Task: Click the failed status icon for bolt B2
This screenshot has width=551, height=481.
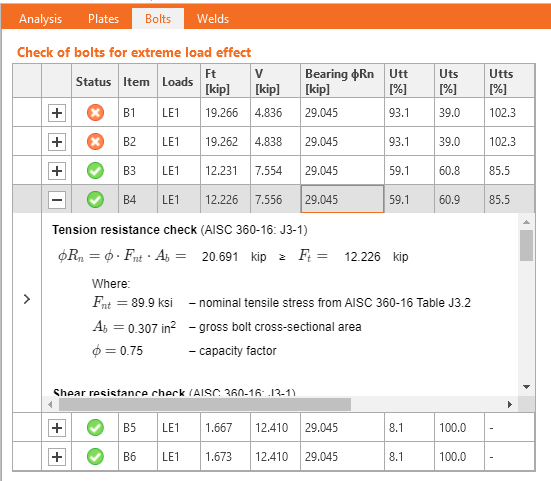Action: click(95, 142)
